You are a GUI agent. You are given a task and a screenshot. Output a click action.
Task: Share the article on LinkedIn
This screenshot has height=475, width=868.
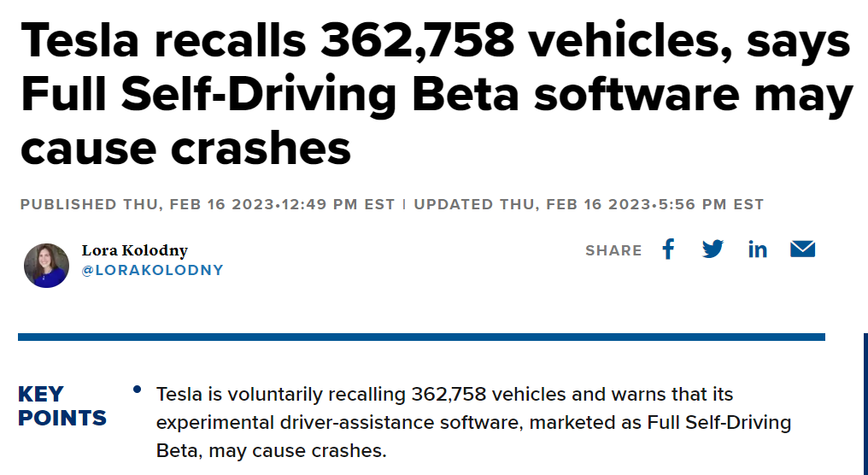[x=757, y=249]
